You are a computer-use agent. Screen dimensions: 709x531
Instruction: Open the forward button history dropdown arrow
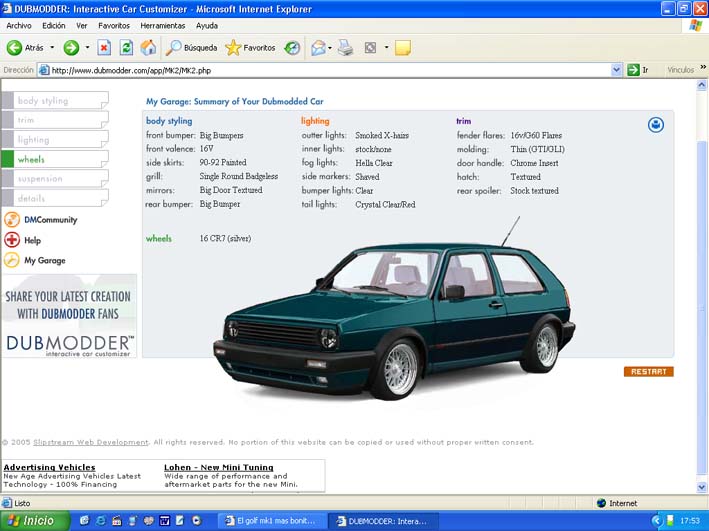coord(87,47)
